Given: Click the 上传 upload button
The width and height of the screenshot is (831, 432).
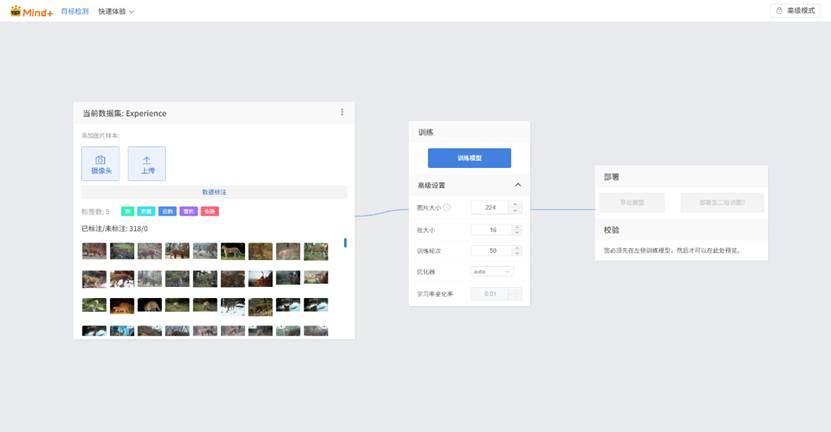Looking at the screenshot, I should click(147, 163).
